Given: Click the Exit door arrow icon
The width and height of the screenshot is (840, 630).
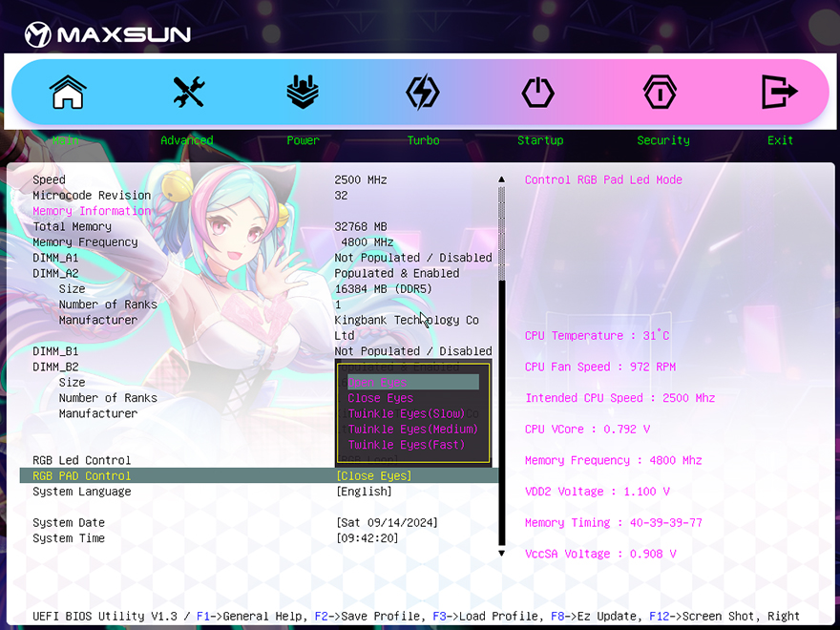Looking at the screenshot, I should (780, 93).
